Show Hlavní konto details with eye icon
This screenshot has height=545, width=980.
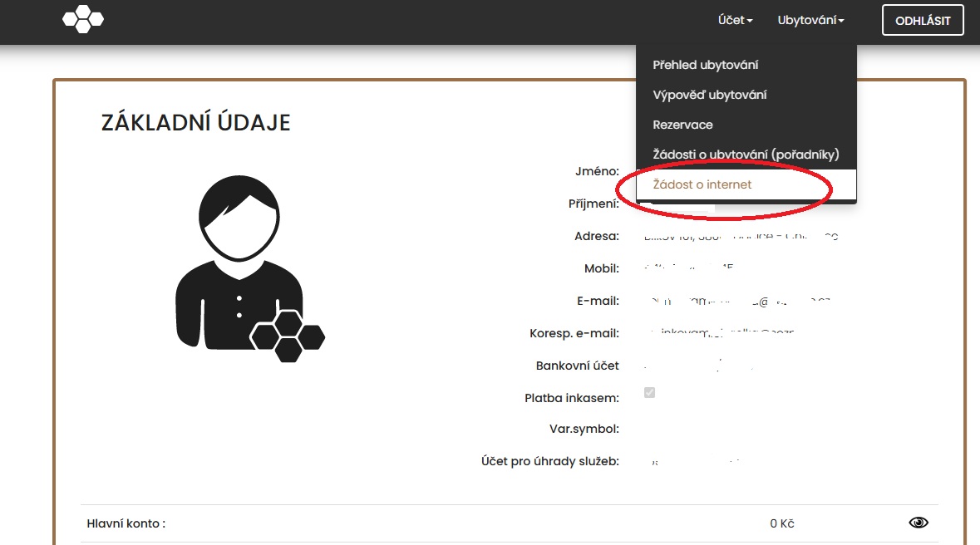coord(918,523)
